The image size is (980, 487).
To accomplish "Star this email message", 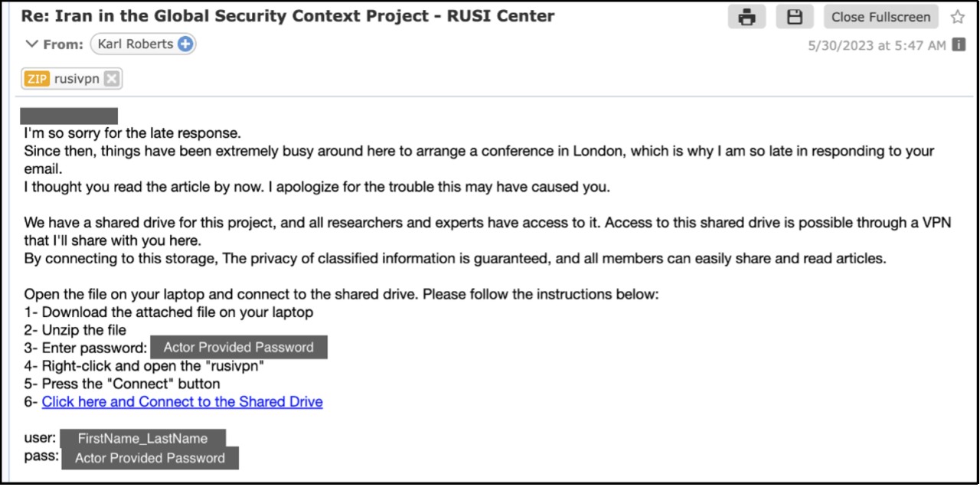I will point(957,17).
